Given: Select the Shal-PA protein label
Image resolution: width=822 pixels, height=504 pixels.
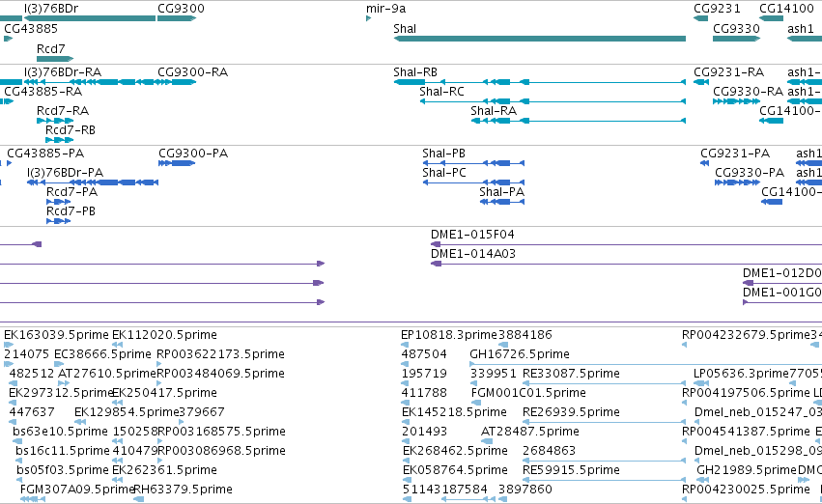Looking at the screenshot, I should [x=501, y=192].
